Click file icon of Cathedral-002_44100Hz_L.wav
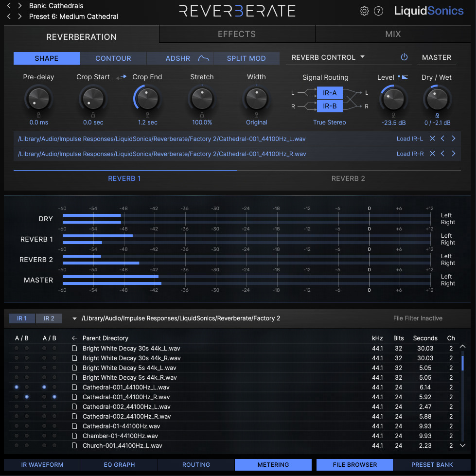 (74, 406)
